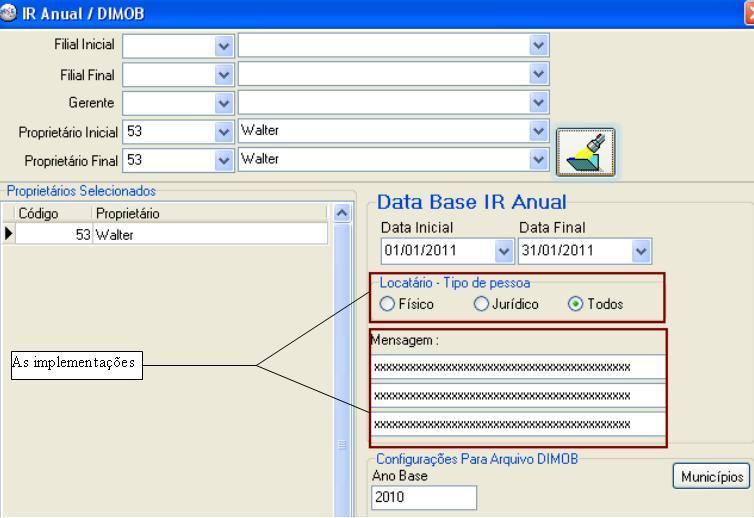Click the first Mensagem text field

click(517, 367)
